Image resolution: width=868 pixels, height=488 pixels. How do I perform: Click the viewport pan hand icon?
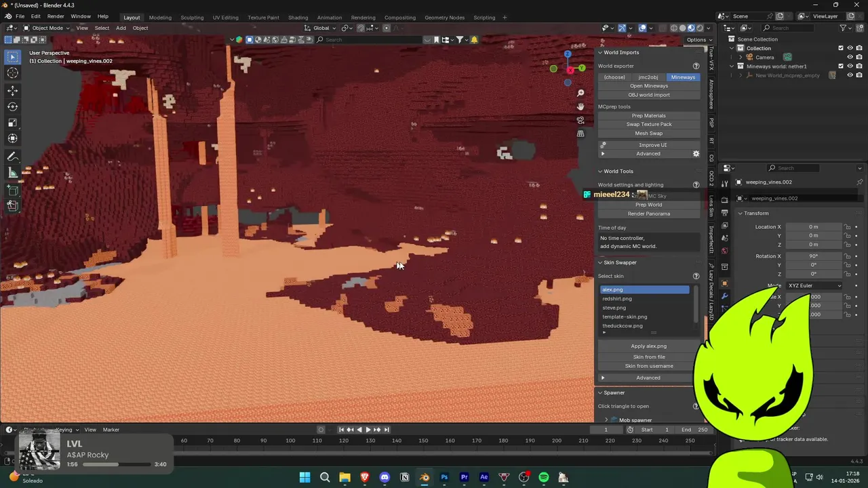click(x=580, y=106)
